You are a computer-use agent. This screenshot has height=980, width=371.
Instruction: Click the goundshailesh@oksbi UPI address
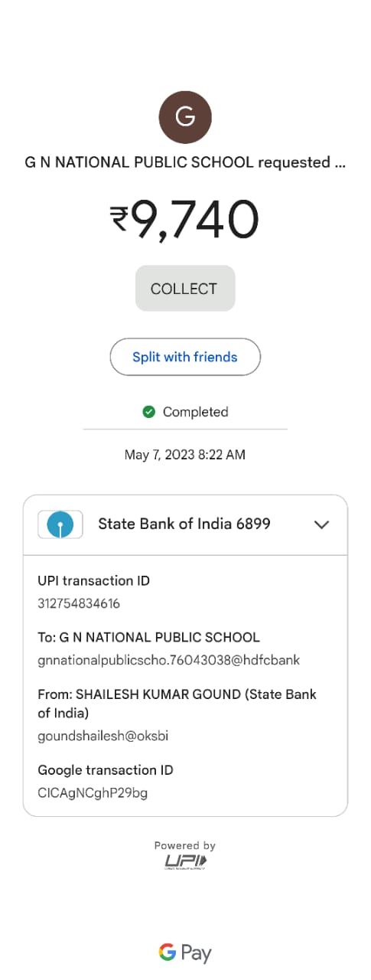[103, 736]
